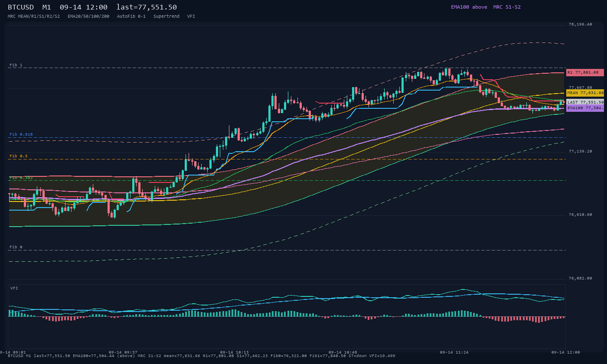Click the EMA100 above status text
Screen dimensions: 607x364
(469, 7)
